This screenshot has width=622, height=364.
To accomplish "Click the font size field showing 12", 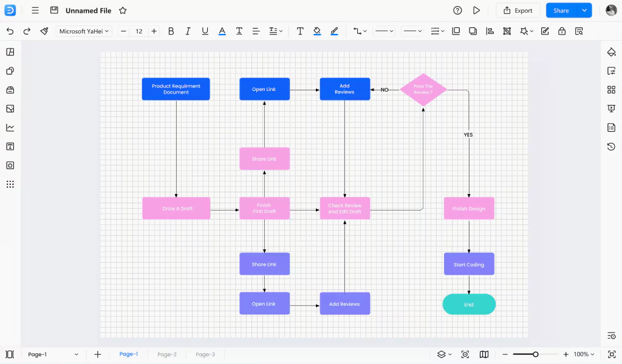I will pos(139,32).
